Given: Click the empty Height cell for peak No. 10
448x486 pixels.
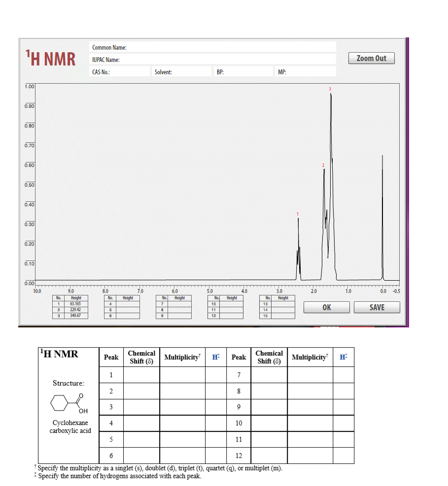Looking at the screenshot, I should (232, 304).
